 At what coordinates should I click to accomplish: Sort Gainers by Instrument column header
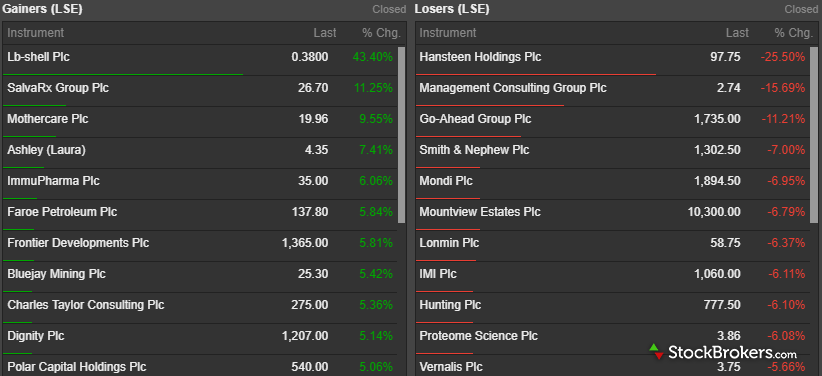(36, 33)
